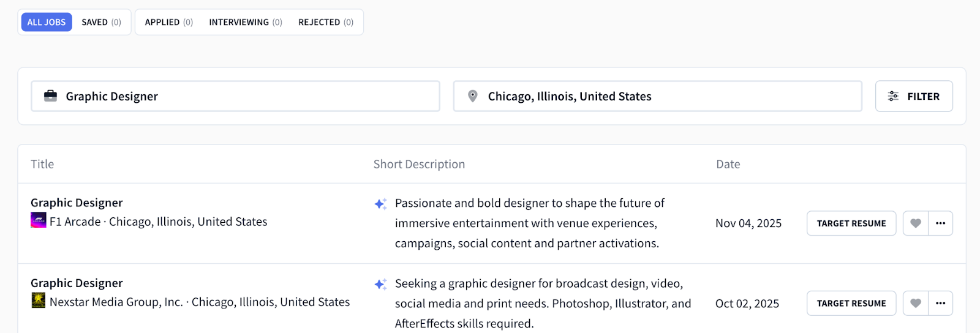Click the Date column header
The image size is (980, 333).
coord(728,164)
